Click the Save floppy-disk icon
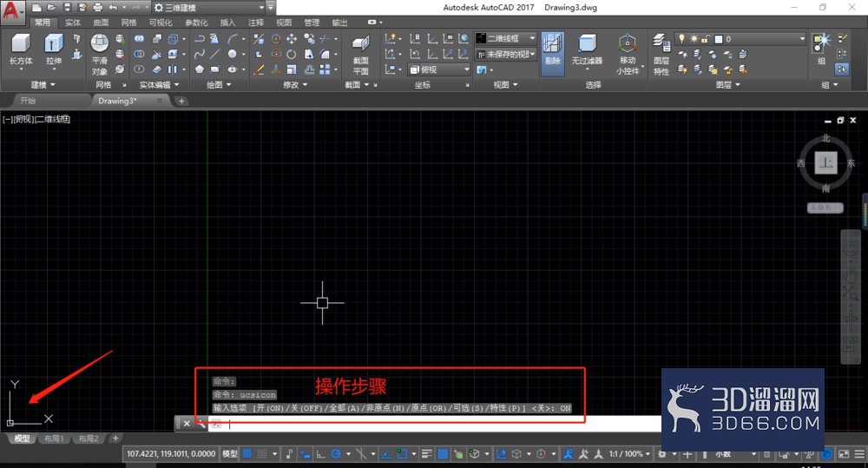This screenshot has height=468, width=868. click(x=67, y=7)
